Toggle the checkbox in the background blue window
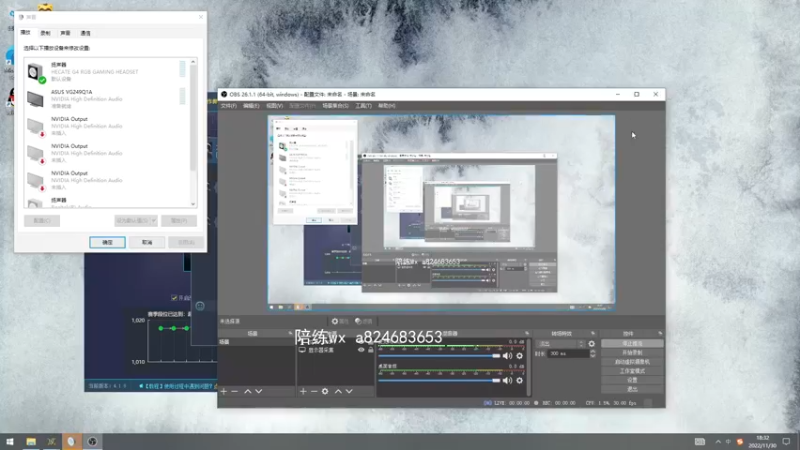The image size is (800, 450). pos(174,297)
